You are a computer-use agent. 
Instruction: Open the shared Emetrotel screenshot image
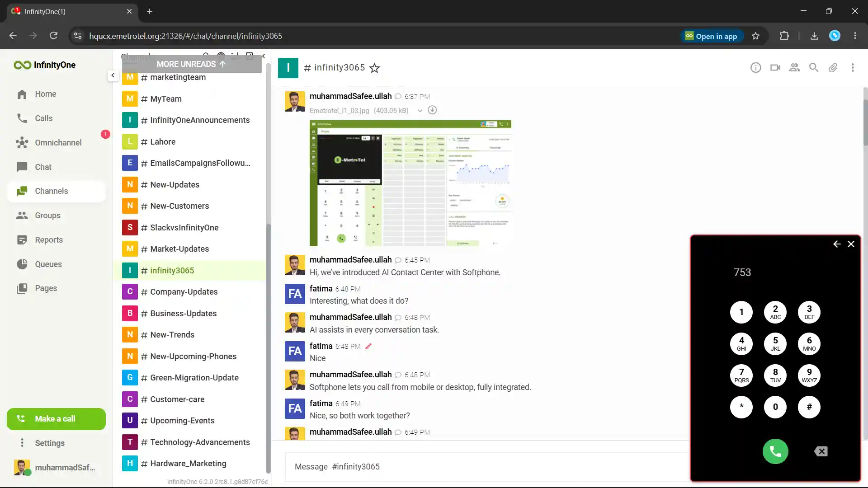[410, 183]
